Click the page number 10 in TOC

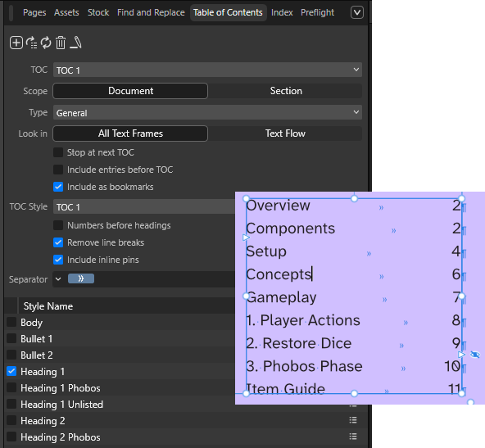pos(452,366)
